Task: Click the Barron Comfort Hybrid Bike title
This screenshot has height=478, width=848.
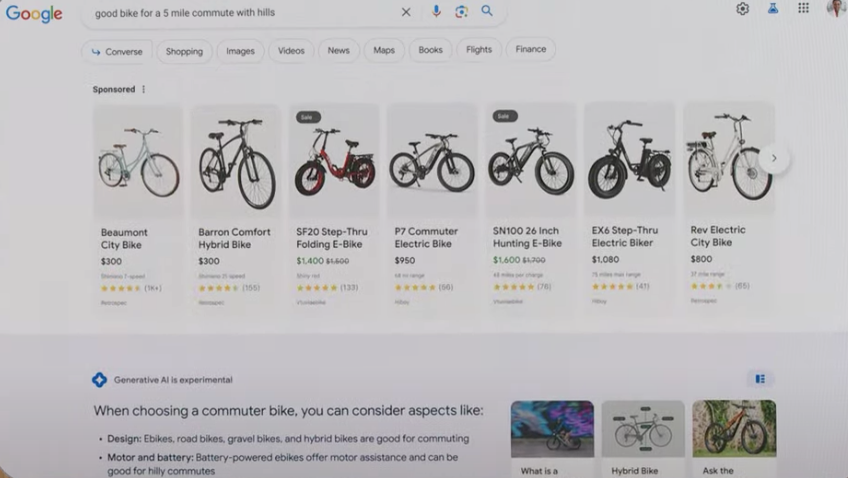Action: [234, 238]
